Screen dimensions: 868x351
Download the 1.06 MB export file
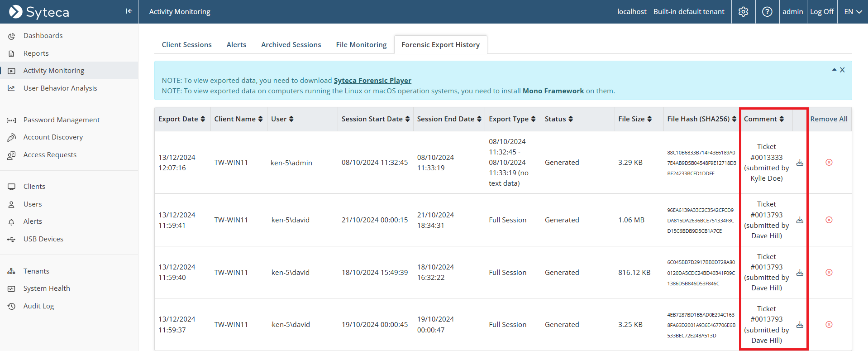click(800, 220)
